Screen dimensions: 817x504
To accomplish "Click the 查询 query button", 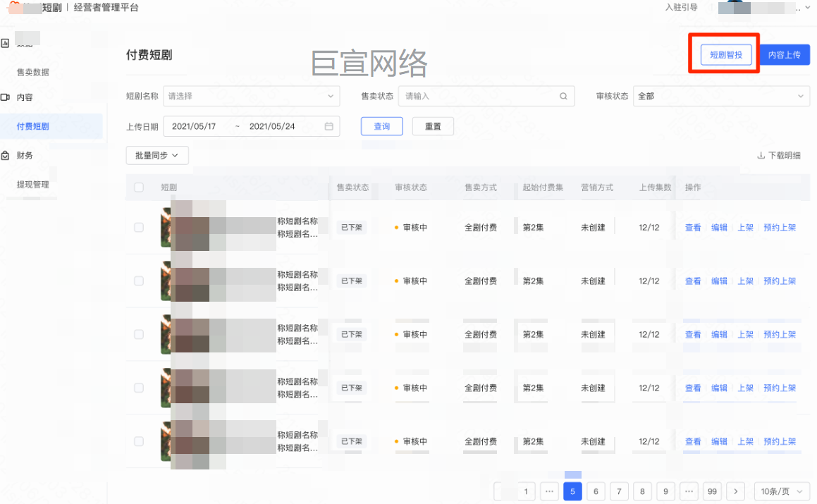I will tap(381, 126).
